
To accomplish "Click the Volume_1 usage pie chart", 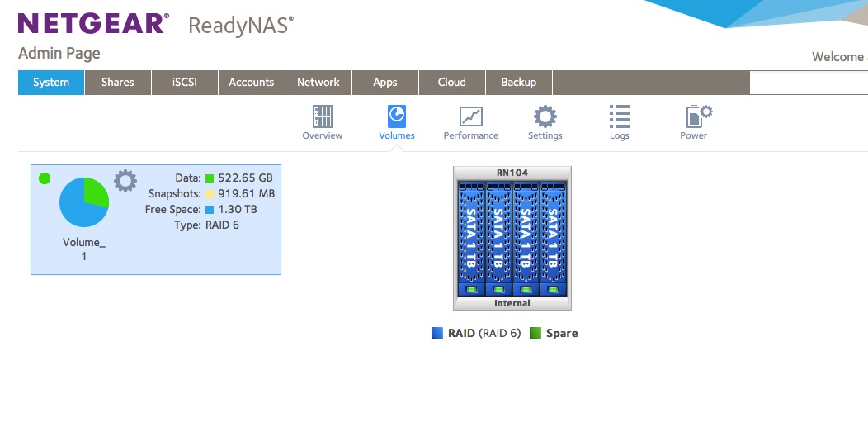I will (84, 202).
